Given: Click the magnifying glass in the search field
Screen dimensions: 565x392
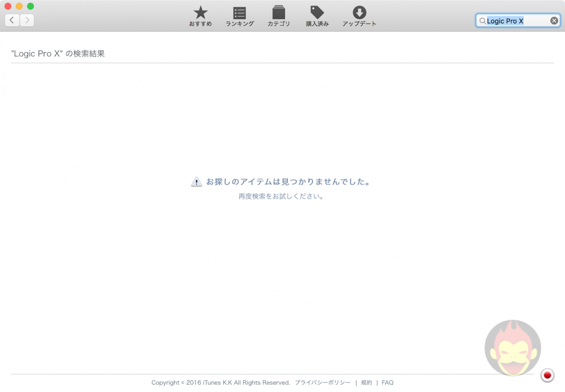Looking at the screenshot, I should (483, 21).
